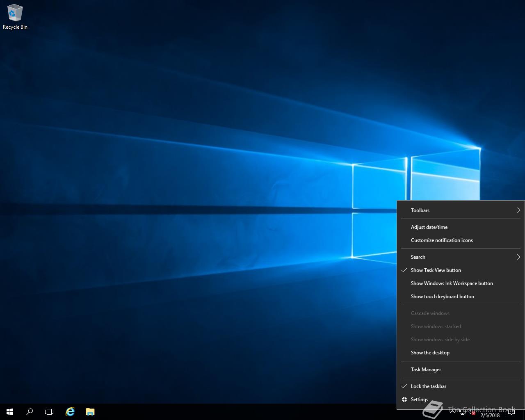This screenshot has height=420, width=525.
Task: Uncheck Show Task View button
Action: pos(461,270)
